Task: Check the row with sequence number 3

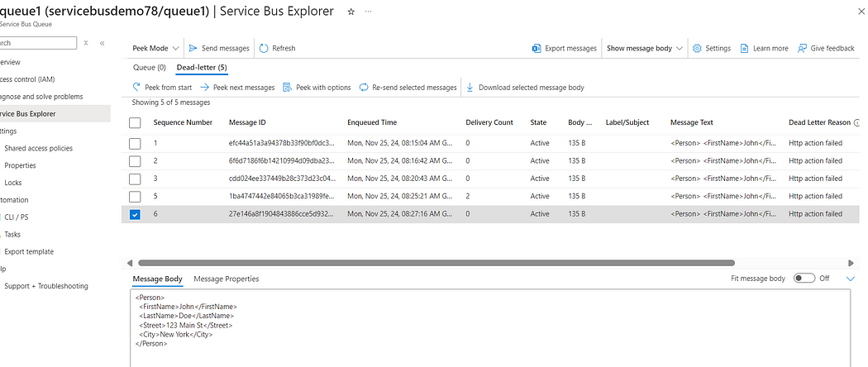Action: (135, 179)
